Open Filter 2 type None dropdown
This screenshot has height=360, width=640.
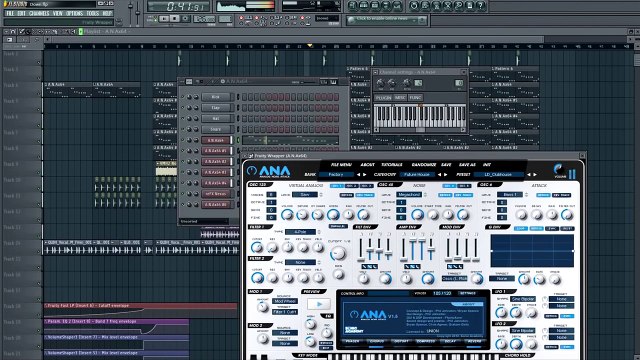300,262
